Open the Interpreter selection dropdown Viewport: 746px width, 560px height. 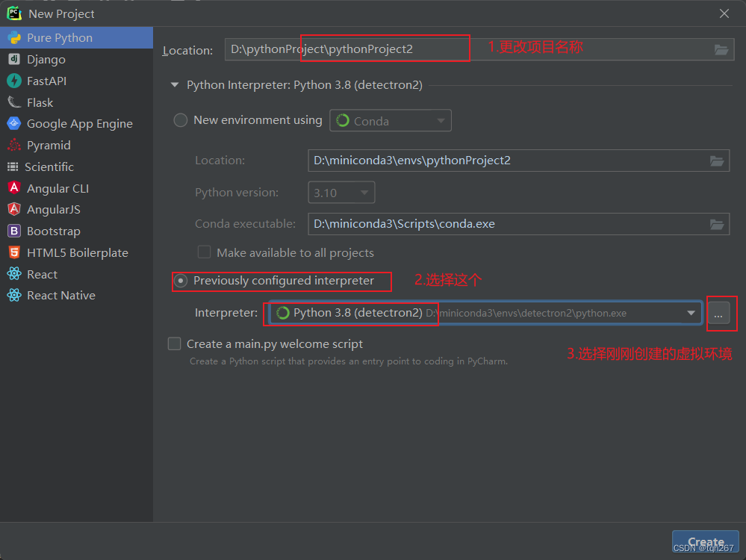pos(690,313)
